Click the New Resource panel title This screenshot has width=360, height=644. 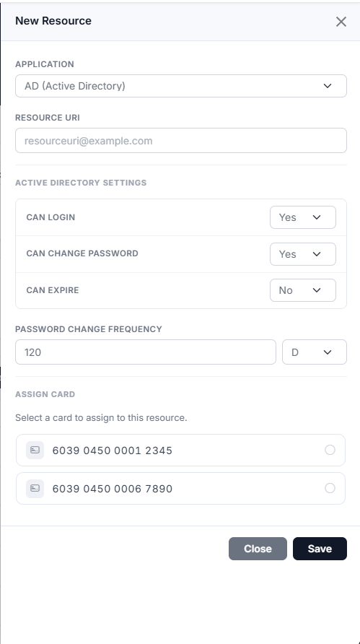53,21
